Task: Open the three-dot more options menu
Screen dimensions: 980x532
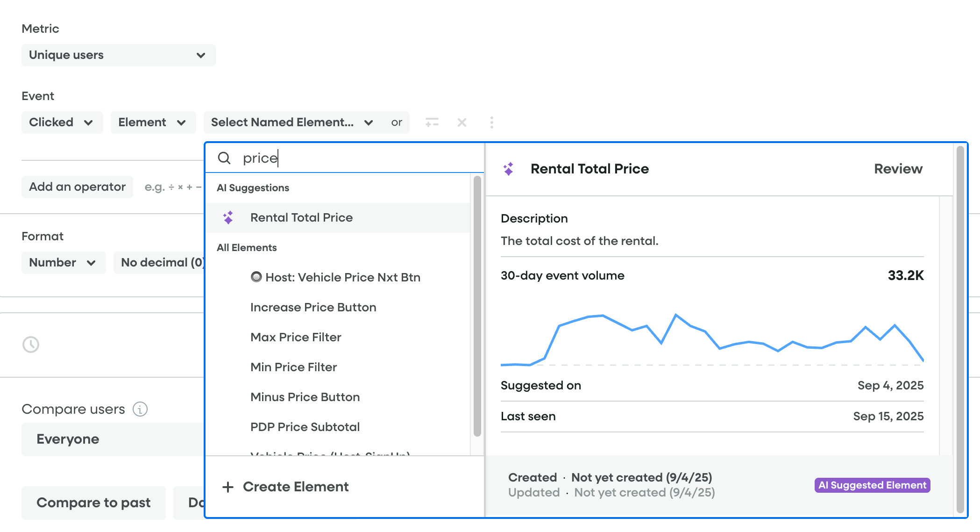Action: point(491,122)
